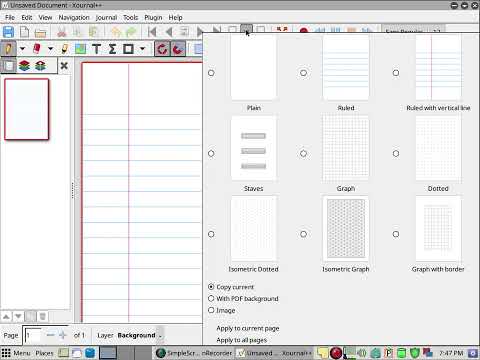Open the Edit menu

point(27,17)
